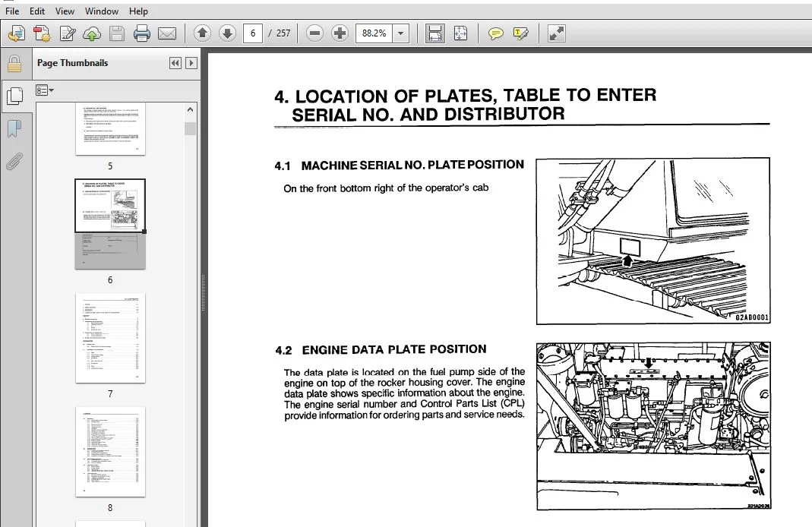
Task: Click the page number field
Action: click(x=253, y=33)
